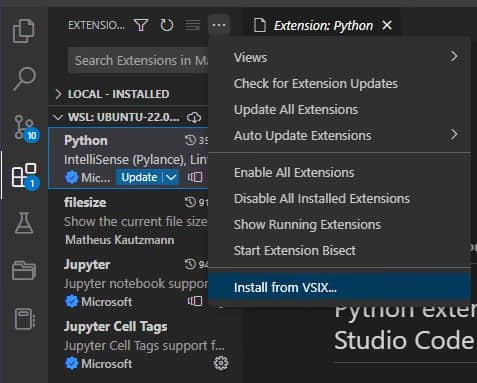Viewport: 477px width, 383px height.
Task: Switch to the Extension: Python tab
Action: [323, 26]
